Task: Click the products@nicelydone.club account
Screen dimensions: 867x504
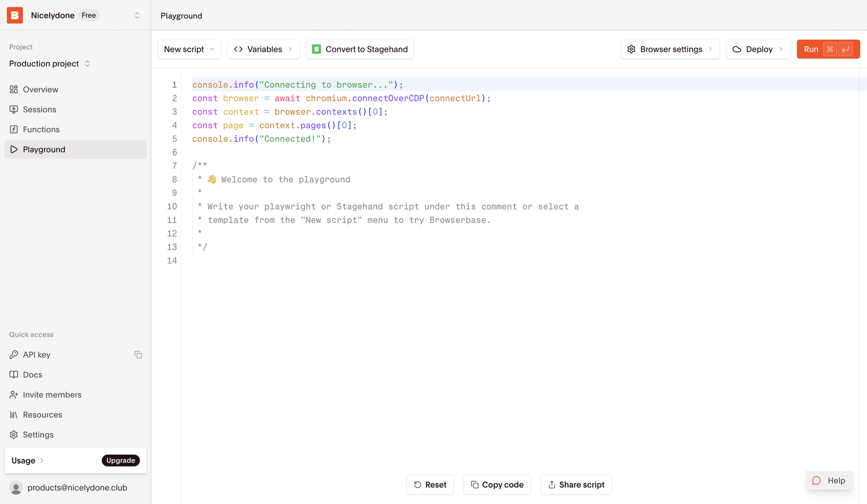Action: [x=76, y=487]
